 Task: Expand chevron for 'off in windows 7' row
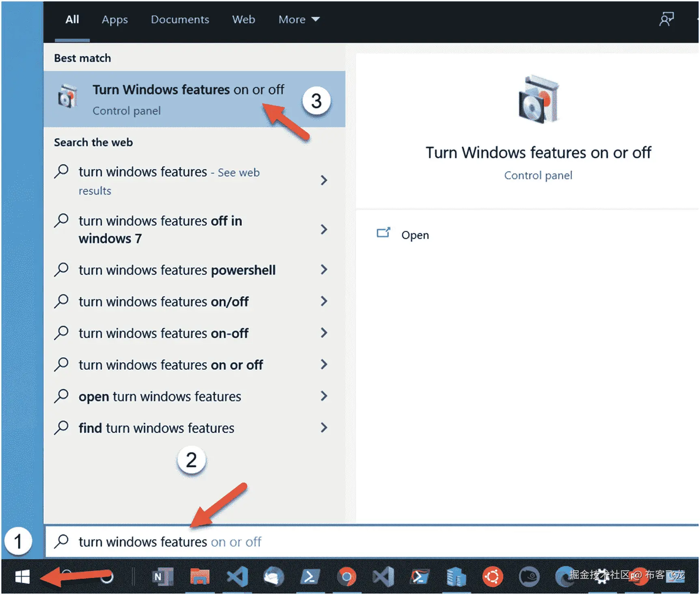coord(324,229)
